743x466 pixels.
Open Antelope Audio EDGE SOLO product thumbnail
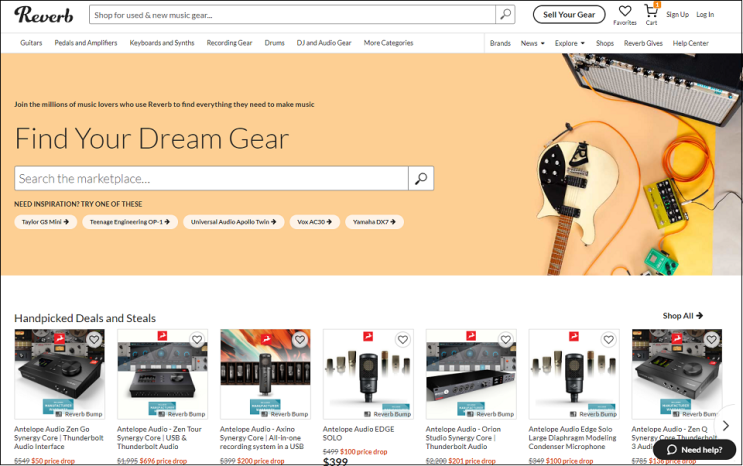[368, 374]
